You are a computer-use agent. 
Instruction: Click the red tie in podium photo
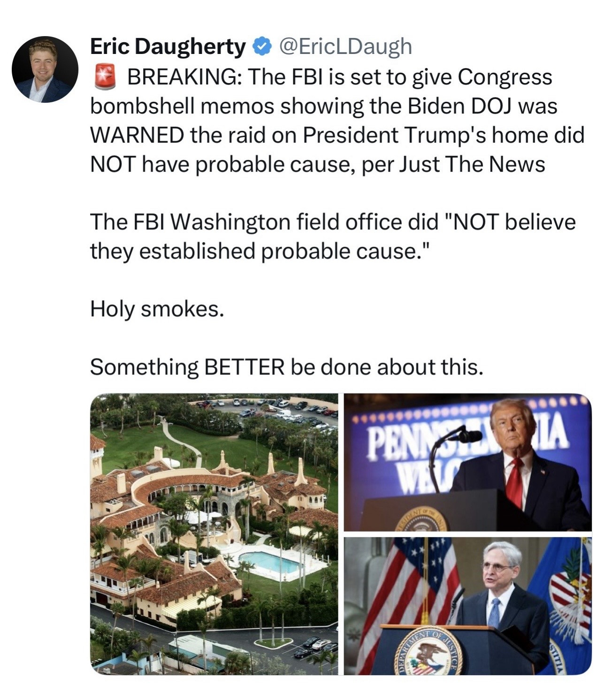(x=515, y=482)
